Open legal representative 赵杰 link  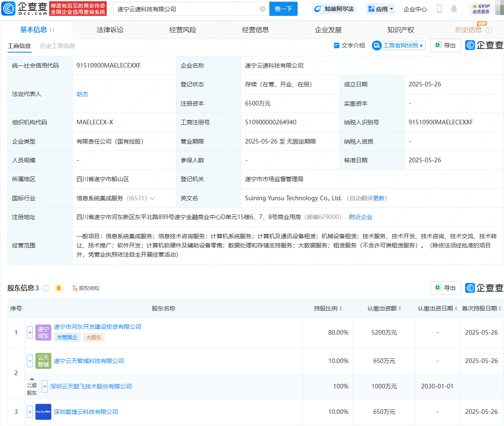coord(83,94)
